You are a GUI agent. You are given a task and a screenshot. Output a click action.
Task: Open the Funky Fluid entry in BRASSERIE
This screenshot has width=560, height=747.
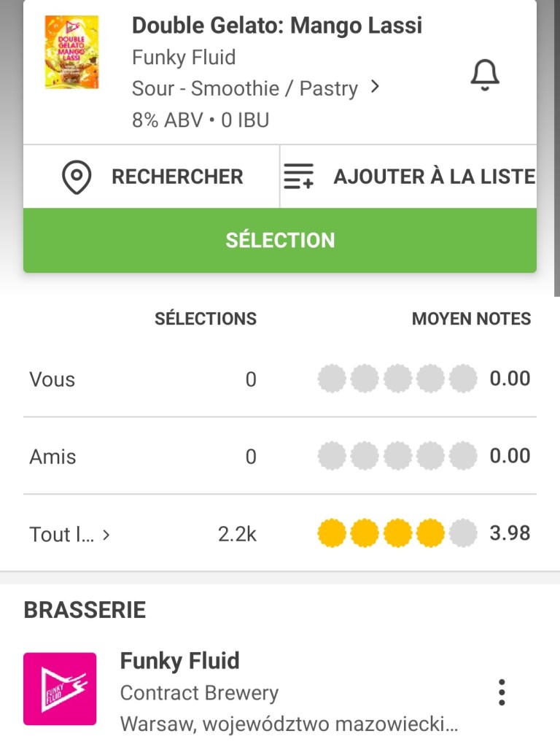pyautogui.click(x=179, y=661)
